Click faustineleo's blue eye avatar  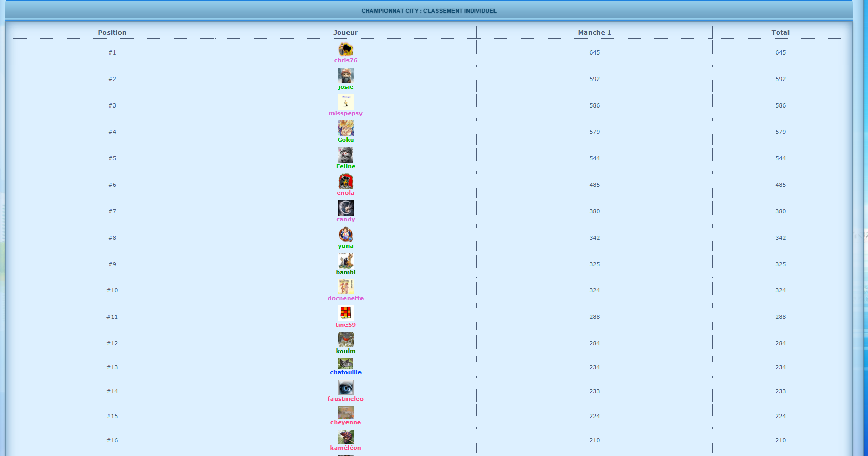click(345, 387)
